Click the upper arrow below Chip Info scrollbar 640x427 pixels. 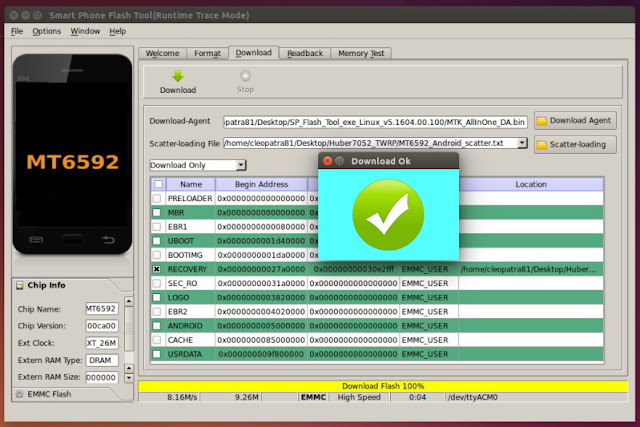[129, 368]
